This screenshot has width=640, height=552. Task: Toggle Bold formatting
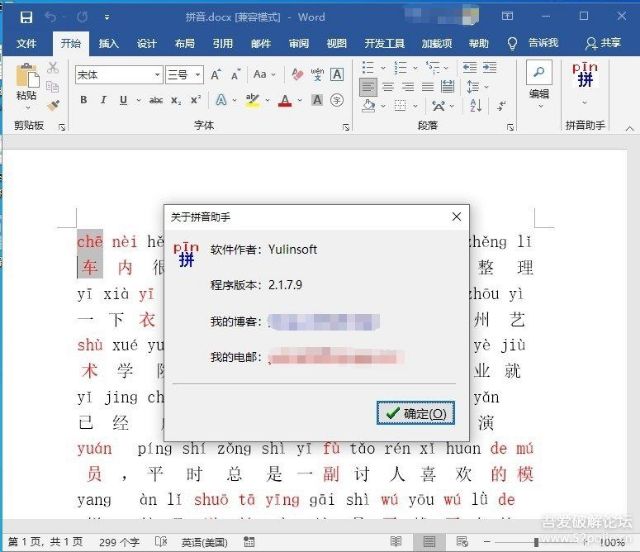pyautogui.click(x=83, y=100)
